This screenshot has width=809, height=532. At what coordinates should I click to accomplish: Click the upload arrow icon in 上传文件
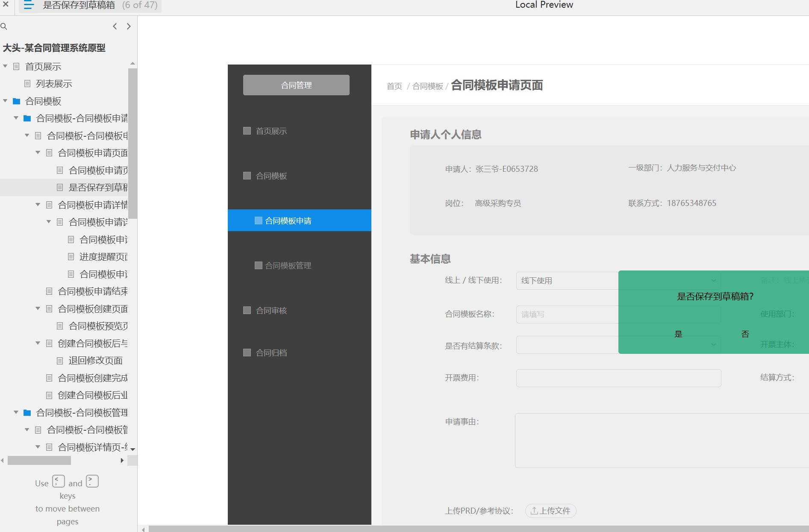[534, 511]
